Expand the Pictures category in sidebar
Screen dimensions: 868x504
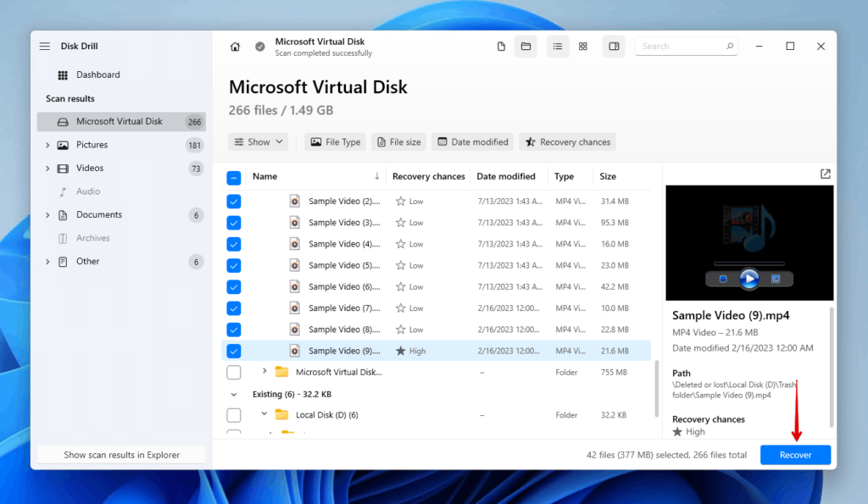pyautogui.click(x=49, y=145)
